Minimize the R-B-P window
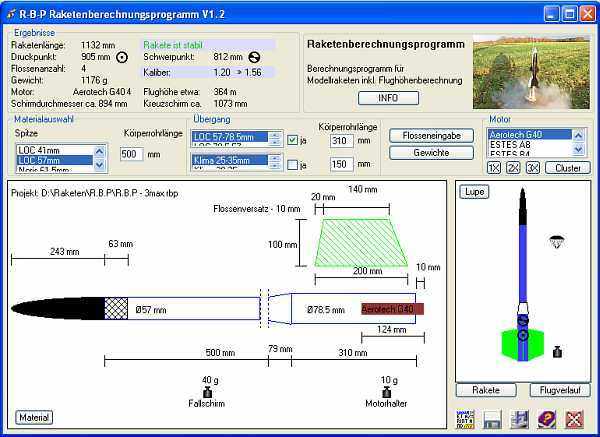This screenshot has height=437, width=600. [552, 15]
